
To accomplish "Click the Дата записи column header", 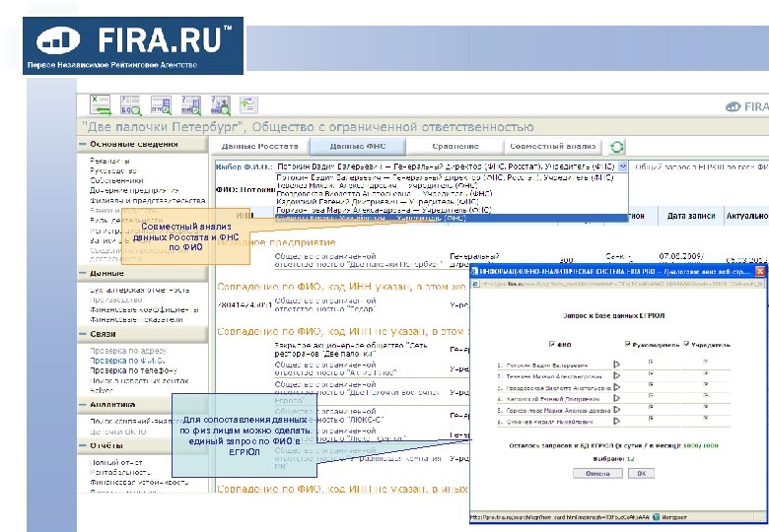I will pos(691,216).
